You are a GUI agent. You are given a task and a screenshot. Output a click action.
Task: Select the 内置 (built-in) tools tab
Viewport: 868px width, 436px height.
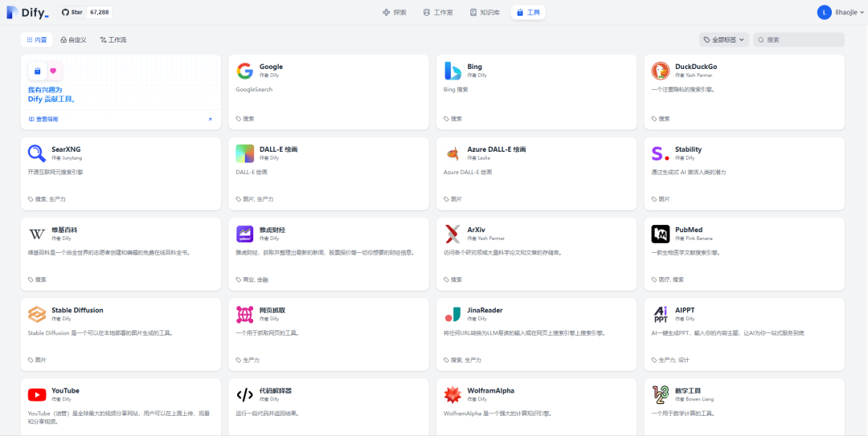[36, 40]
